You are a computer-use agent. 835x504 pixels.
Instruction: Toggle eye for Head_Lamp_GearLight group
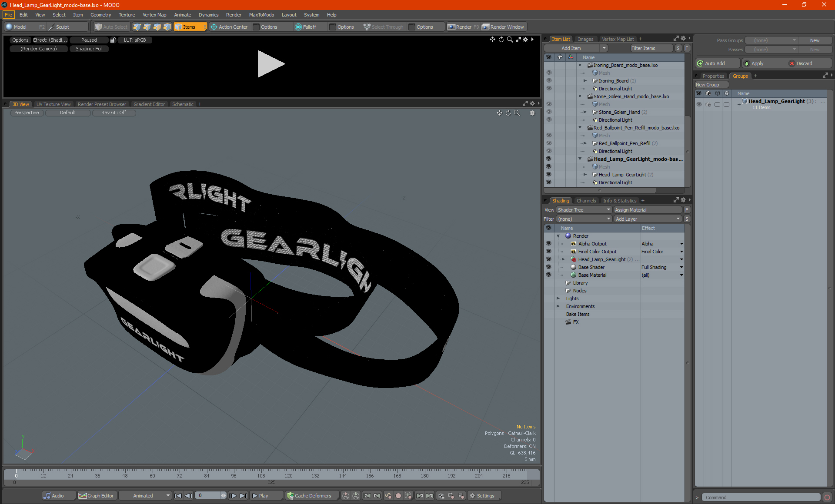(x=699, y=104)
